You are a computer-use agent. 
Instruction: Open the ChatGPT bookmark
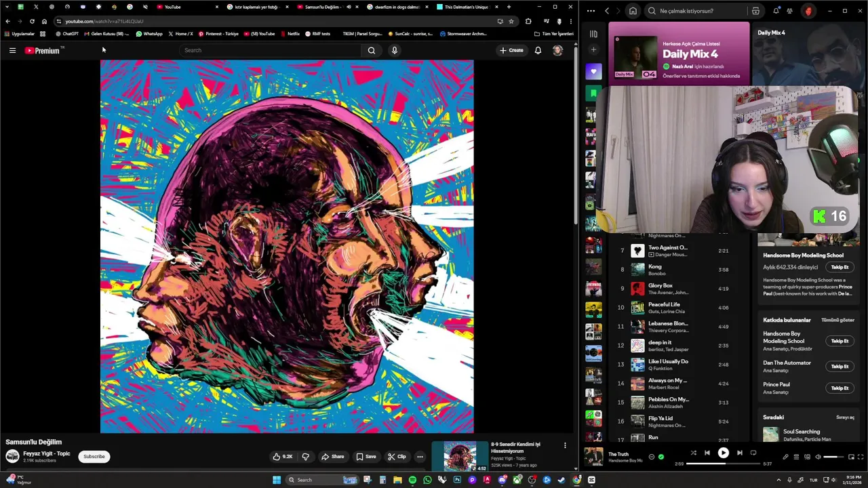pos(67,33)
